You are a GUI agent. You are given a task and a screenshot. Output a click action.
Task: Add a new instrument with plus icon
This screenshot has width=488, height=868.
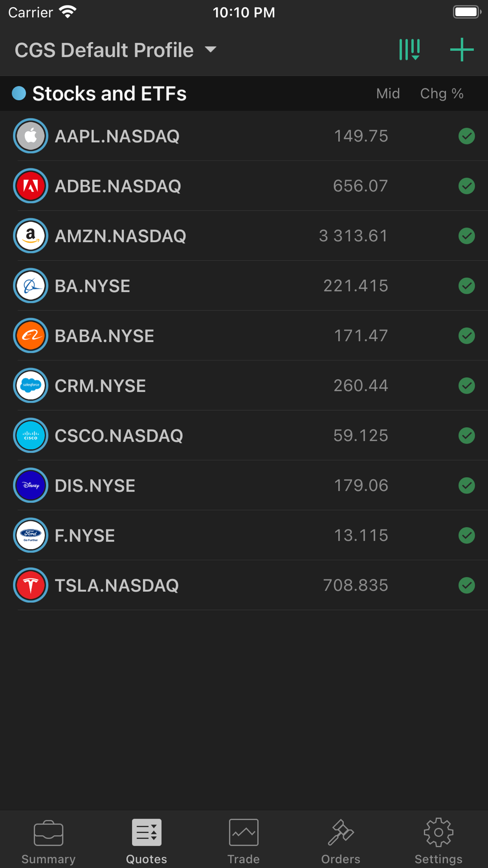click(462, 50)
